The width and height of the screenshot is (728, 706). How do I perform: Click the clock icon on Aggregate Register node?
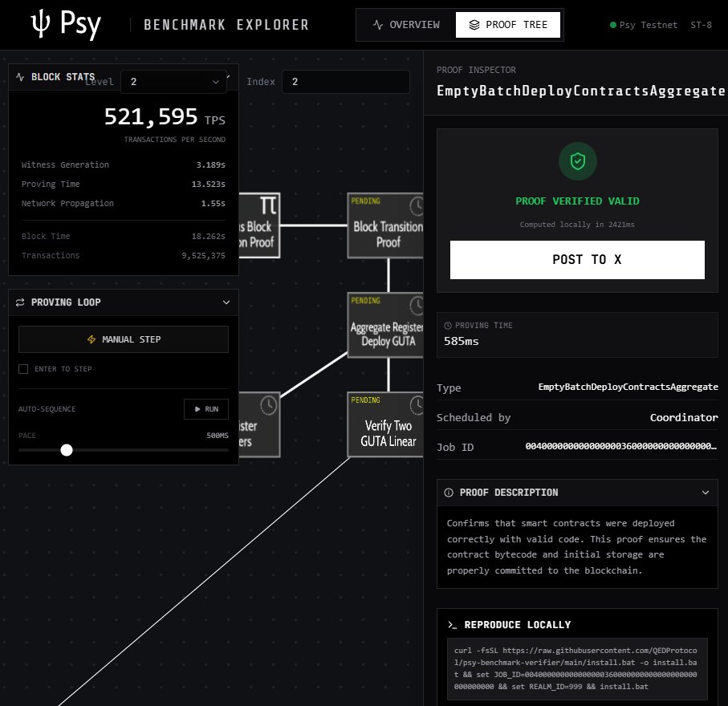(417, 306)
